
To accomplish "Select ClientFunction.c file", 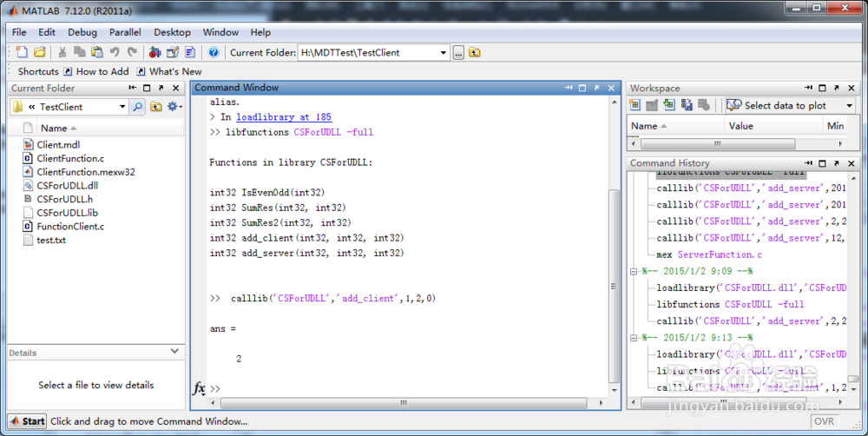I will pyautogui.click(x=63, y=158).
